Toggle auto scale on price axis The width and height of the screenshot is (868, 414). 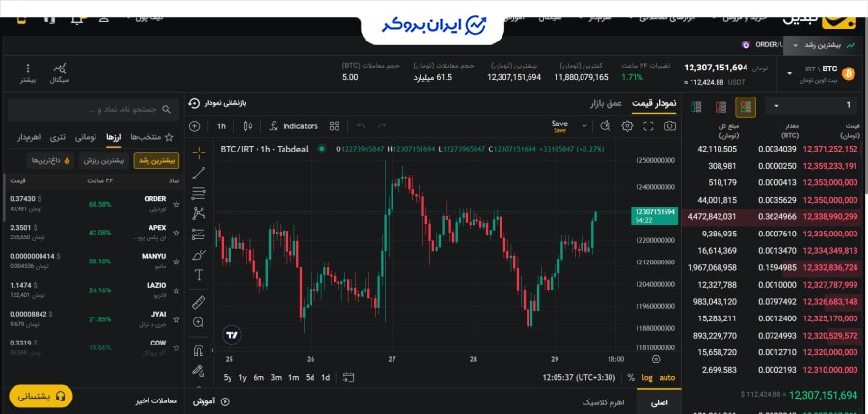pyautogui.click(x=667, y=378)
